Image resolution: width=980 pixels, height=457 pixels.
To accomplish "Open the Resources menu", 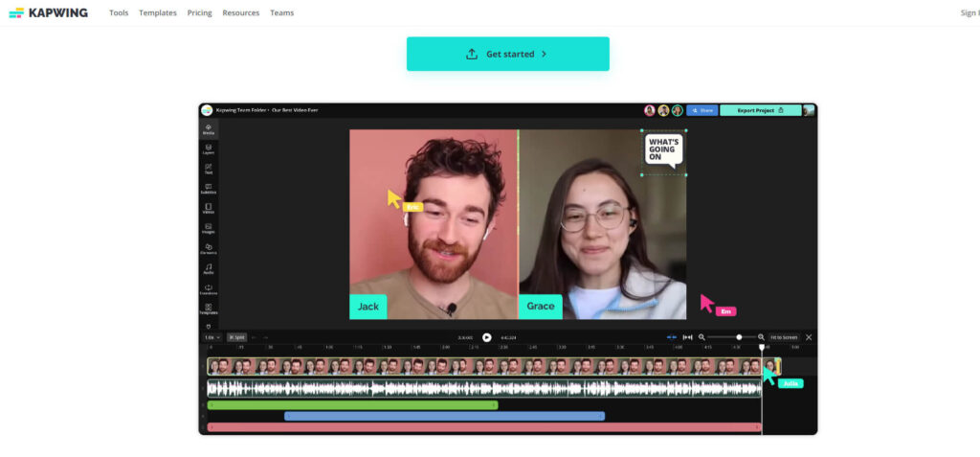I will (x=240, y=12).
